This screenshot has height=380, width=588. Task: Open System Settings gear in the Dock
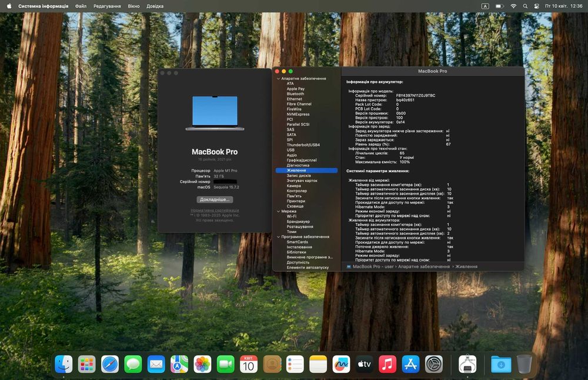[x=434, y=364]
